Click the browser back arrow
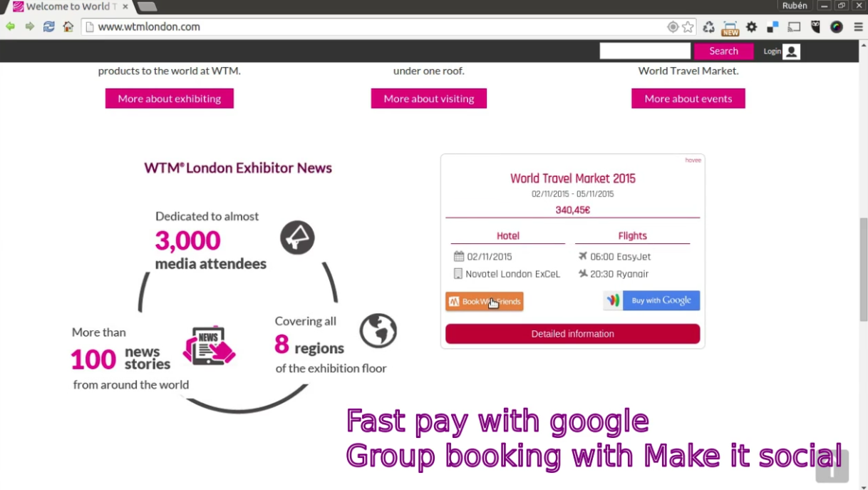This screenshot has width=868, height=490. point(10,26)
